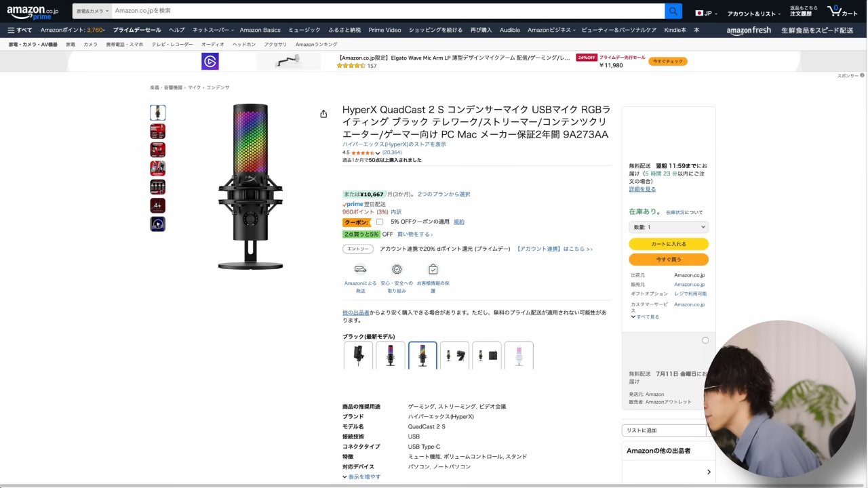Click the 安心・安全への取り組み badge icon
This screenshot has height=488, width=868.
point(397,269)
